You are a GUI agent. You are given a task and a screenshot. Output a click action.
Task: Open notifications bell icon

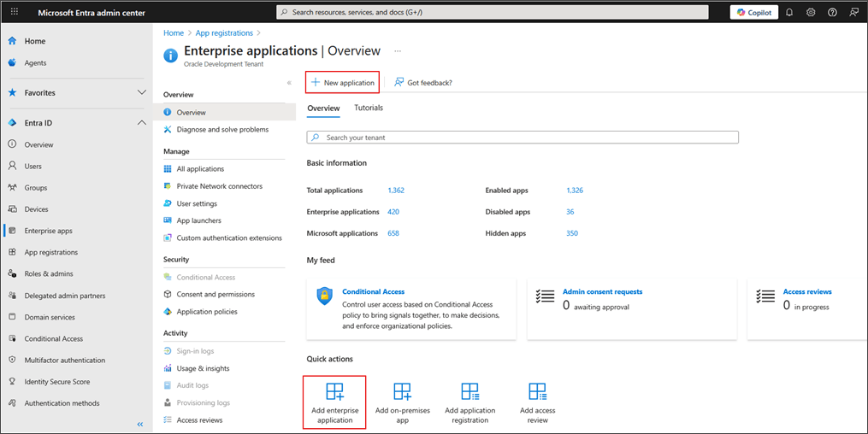pyautogui.click(x=789, y=12)
